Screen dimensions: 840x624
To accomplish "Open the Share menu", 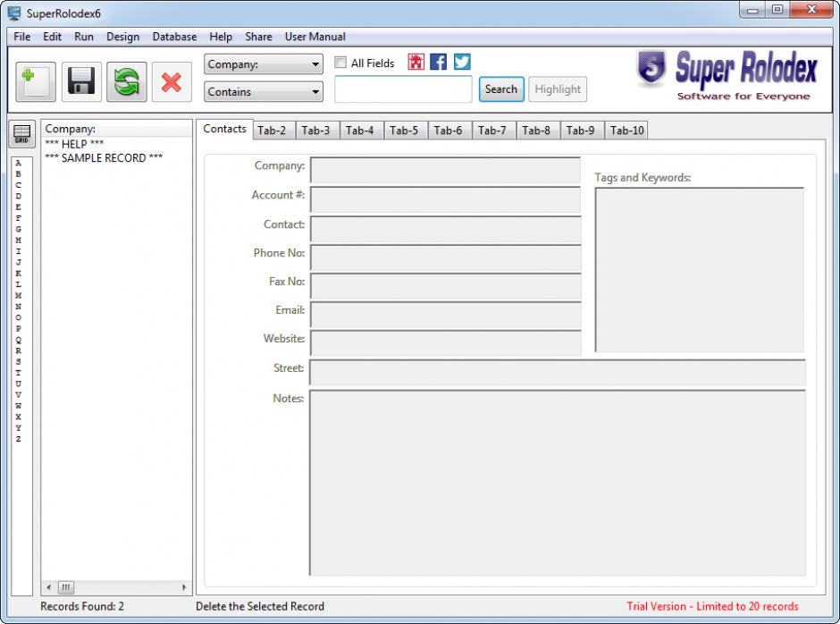I will (x=258, y=37).
